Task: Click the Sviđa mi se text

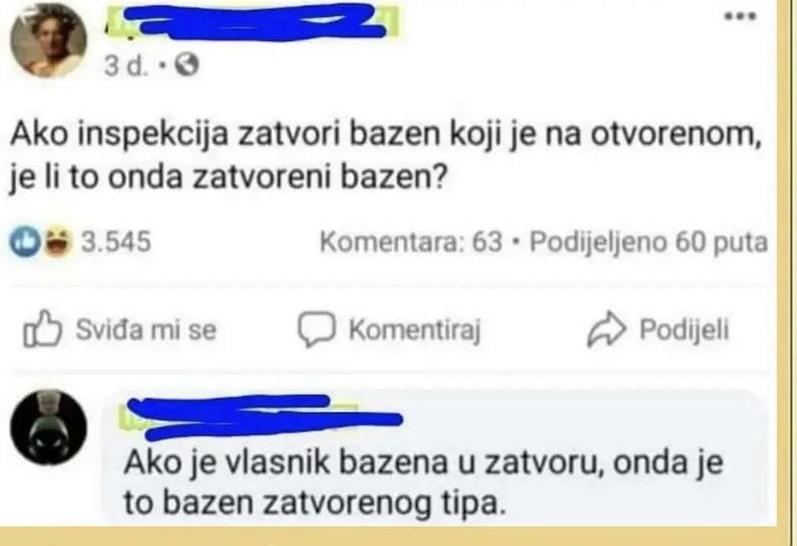Action: pos(146,329)
